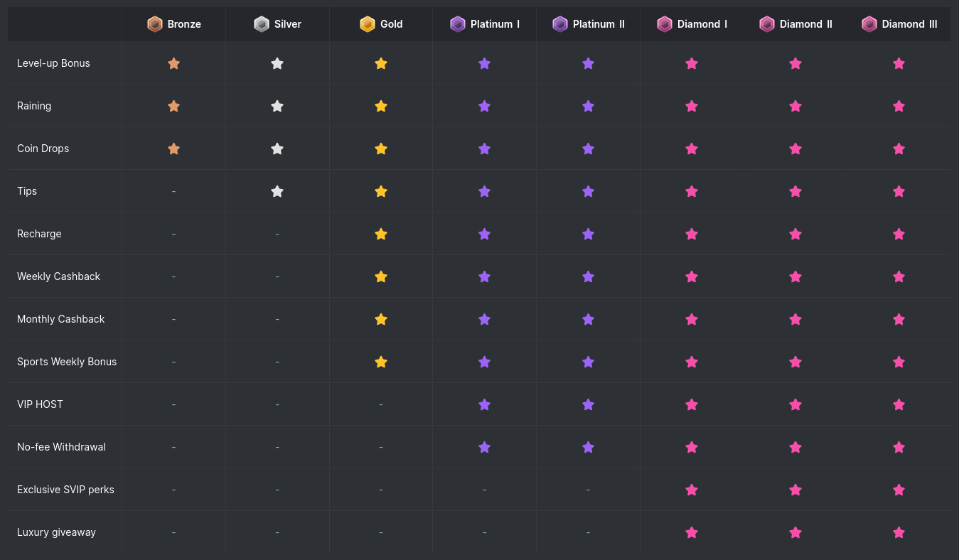Click the Luxury giveaway row label
This screenshot has height=560, width=959.
point(56,532)
